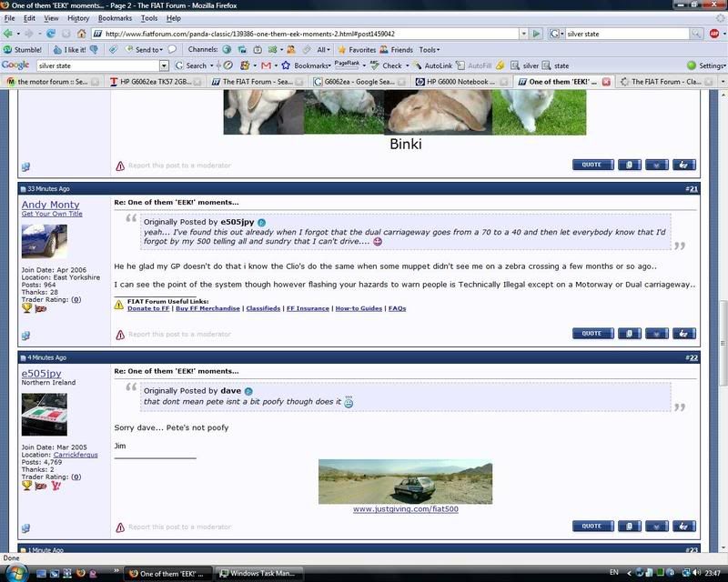
Task: Open Windows Task Manager from taskbar
Action: point(259,573)
